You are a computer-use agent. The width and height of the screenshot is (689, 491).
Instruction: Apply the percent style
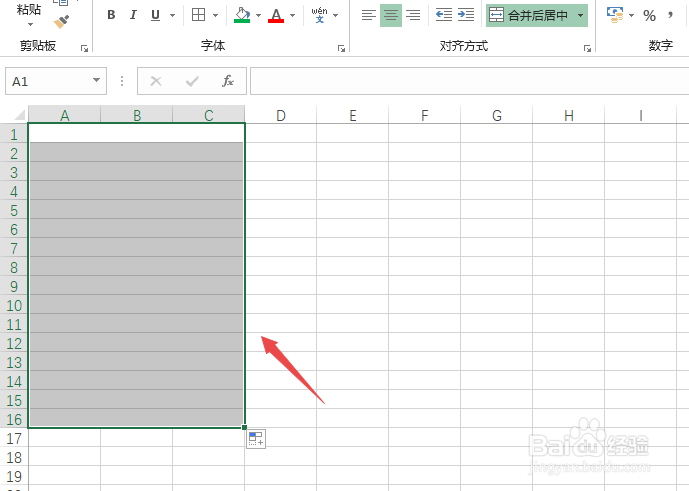coord(649,16)
